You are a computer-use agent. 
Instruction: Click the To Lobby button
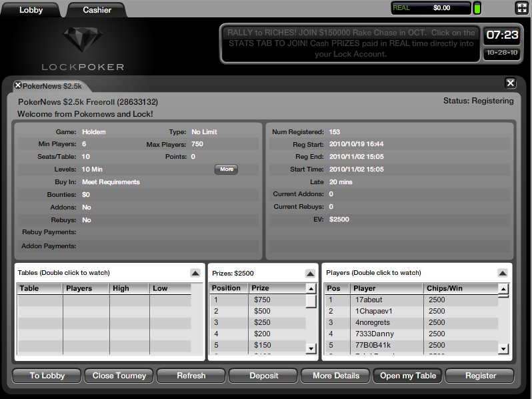47,376
